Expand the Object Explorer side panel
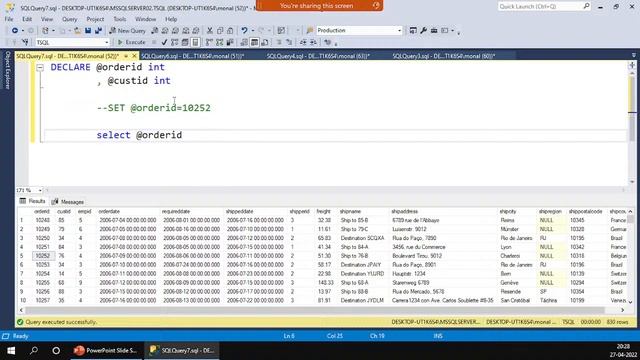This screenshot has height=360, width=640. coord(7,69)
